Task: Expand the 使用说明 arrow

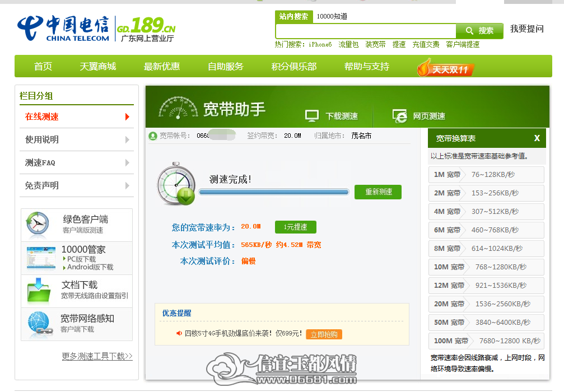Action: (x=127, y=139)
